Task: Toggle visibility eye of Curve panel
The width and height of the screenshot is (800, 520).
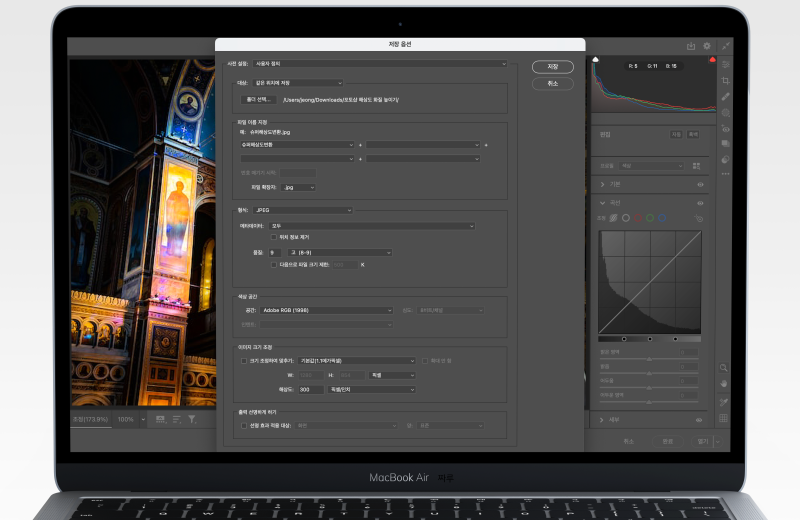Action: (x=701, y=203)
